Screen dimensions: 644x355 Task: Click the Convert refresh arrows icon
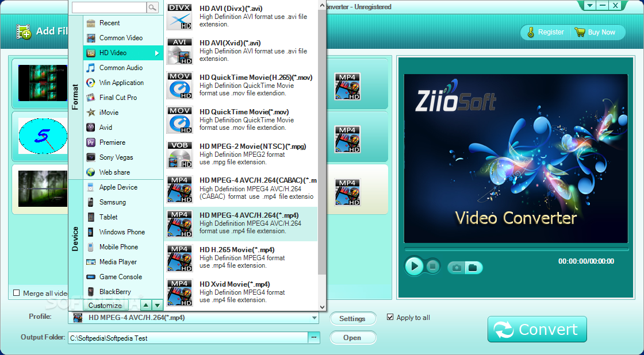(504, 329)
